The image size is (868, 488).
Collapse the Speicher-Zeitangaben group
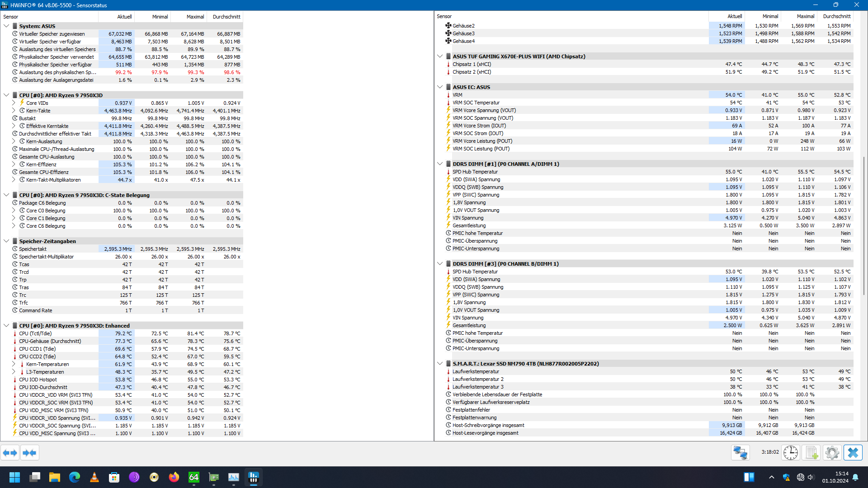point(6,241)
